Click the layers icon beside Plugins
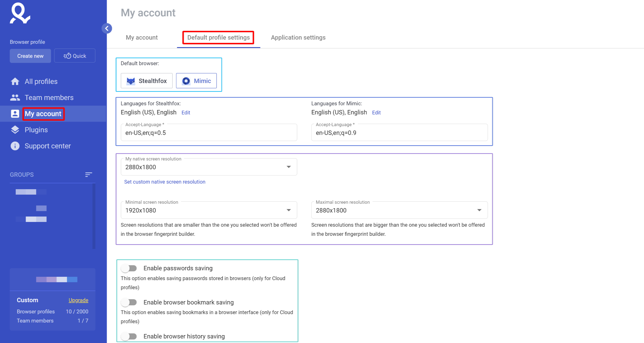This screenshot has height=343, width=644. pos(15,130)
